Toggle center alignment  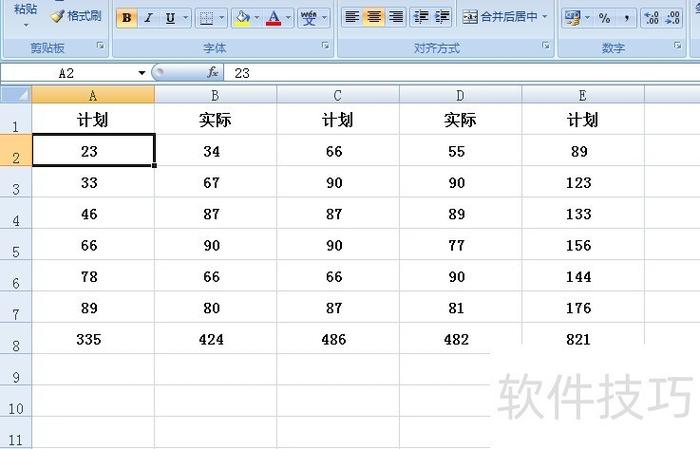(x=374, y=17)
